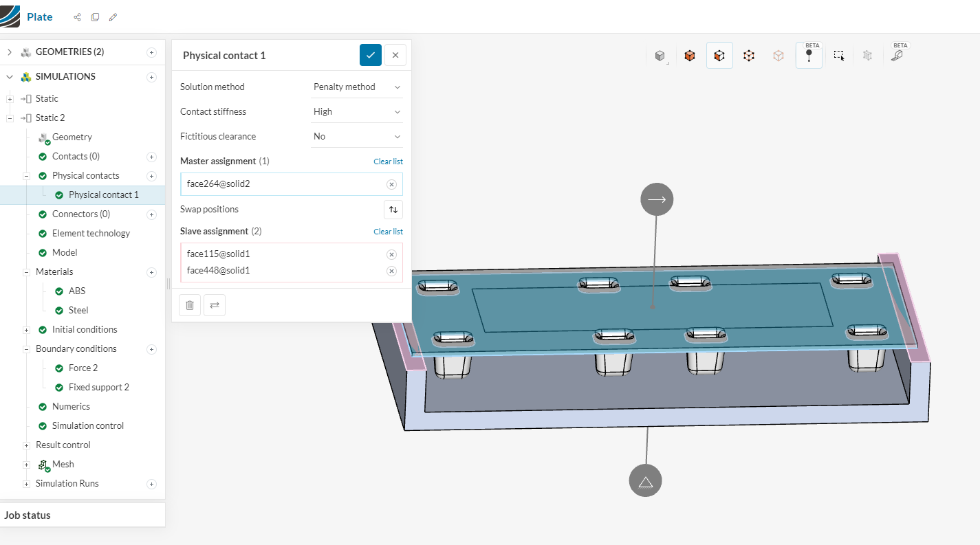Screen dimensions: 980x545
Task: Click the copy project icon
Action: 95,17
